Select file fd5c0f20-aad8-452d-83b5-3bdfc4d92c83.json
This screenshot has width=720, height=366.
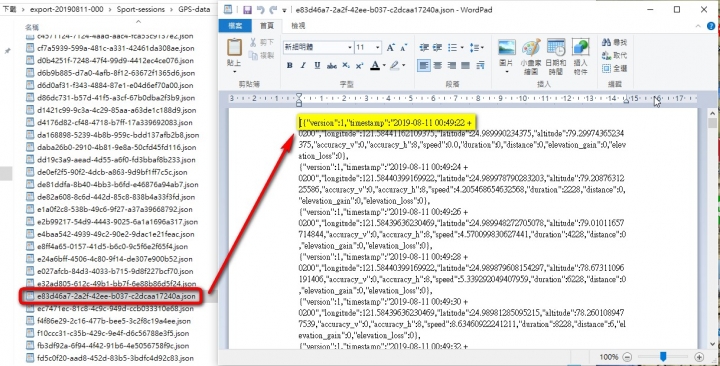(x=110, y=358)
